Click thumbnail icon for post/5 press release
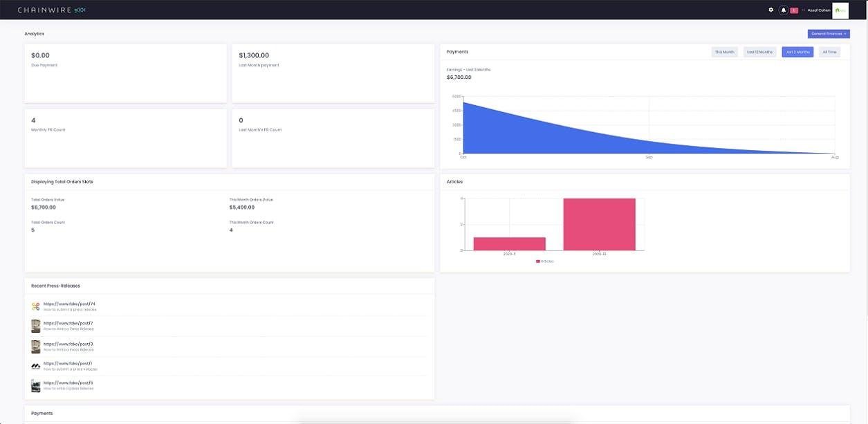The image size is (868, 424). [36, 386]
